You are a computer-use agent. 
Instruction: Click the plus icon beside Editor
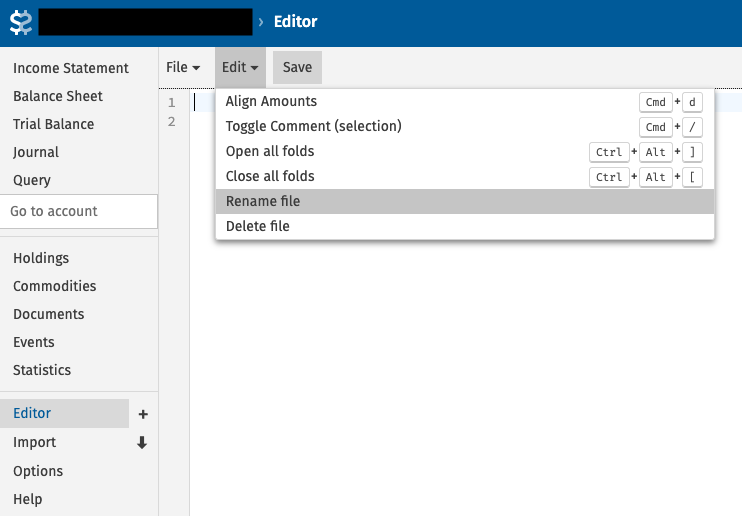tap(142, 414)
